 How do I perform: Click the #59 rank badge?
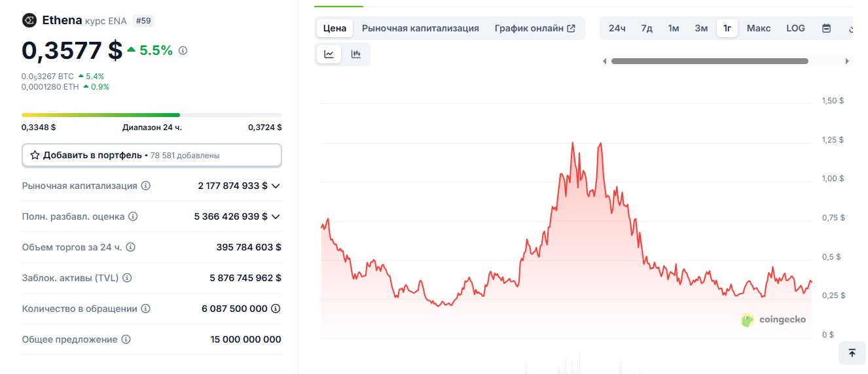143,21
